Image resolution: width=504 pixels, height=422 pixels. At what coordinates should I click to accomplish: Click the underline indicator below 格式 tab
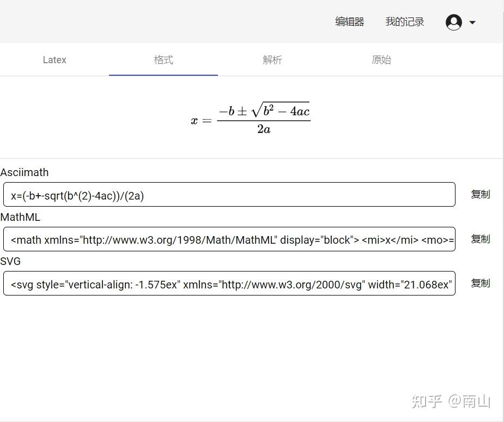click(x=163, y=77)
